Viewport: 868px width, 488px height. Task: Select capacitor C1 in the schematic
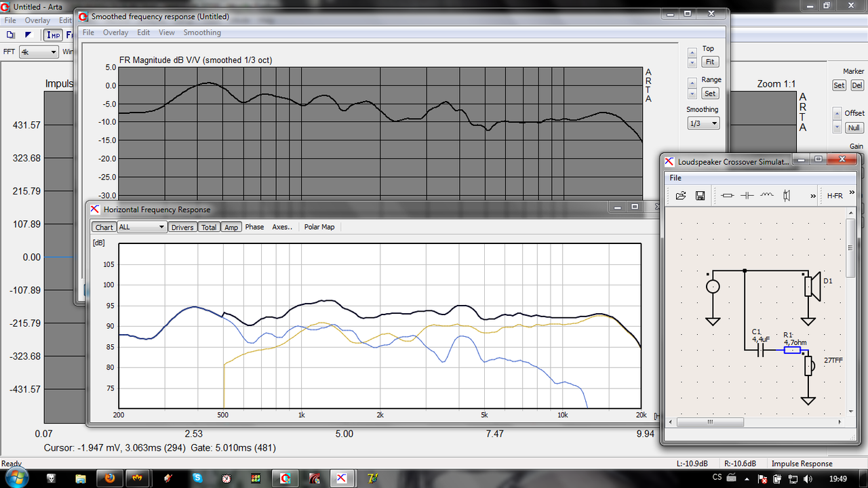point(761,350)
